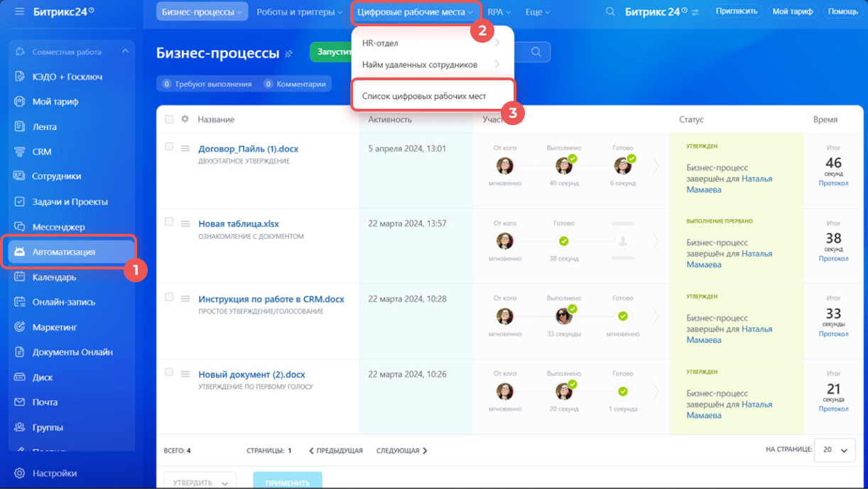Go to Следующая page

pyautogui.click(x=402, y=451)
